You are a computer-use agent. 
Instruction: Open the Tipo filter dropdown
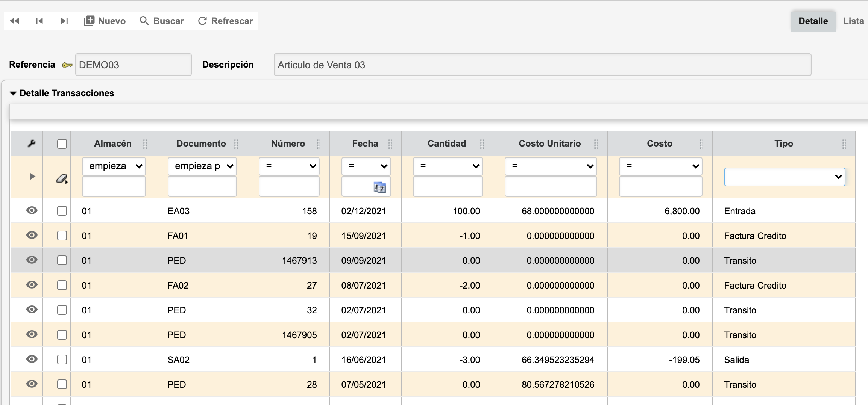coord(785,177)
